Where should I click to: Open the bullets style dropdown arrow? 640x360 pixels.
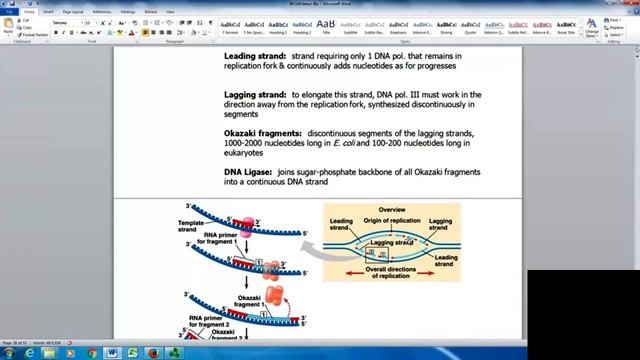pos(150,23)
